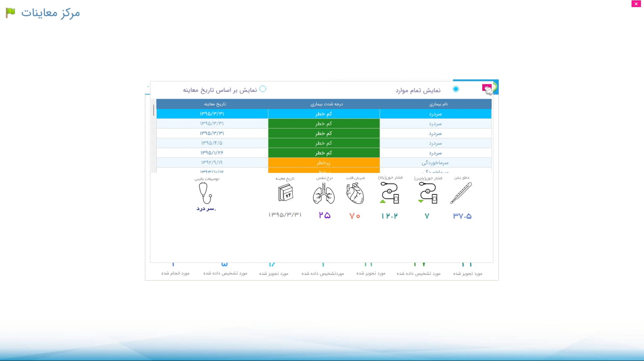Select the سردرد row dated ۱۳۹۵/۱/۲۶

pyautogui.click(x=435, y=153)
